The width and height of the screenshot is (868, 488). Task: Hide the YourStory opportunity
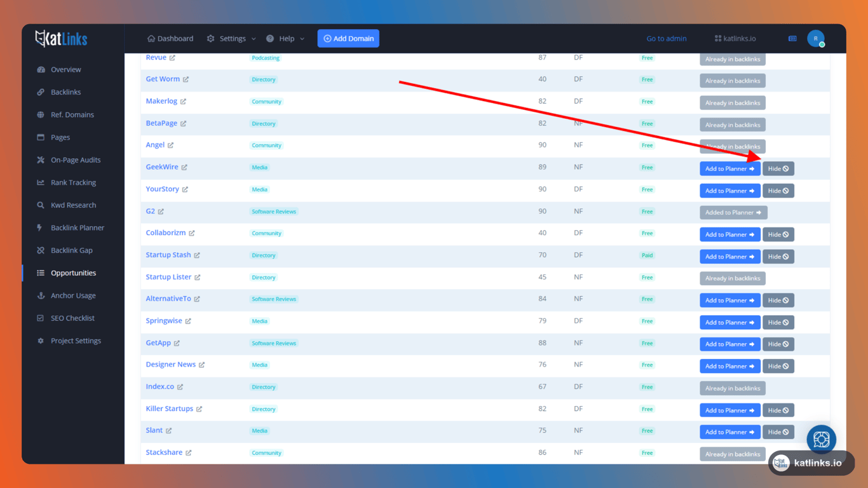(778, 191)
